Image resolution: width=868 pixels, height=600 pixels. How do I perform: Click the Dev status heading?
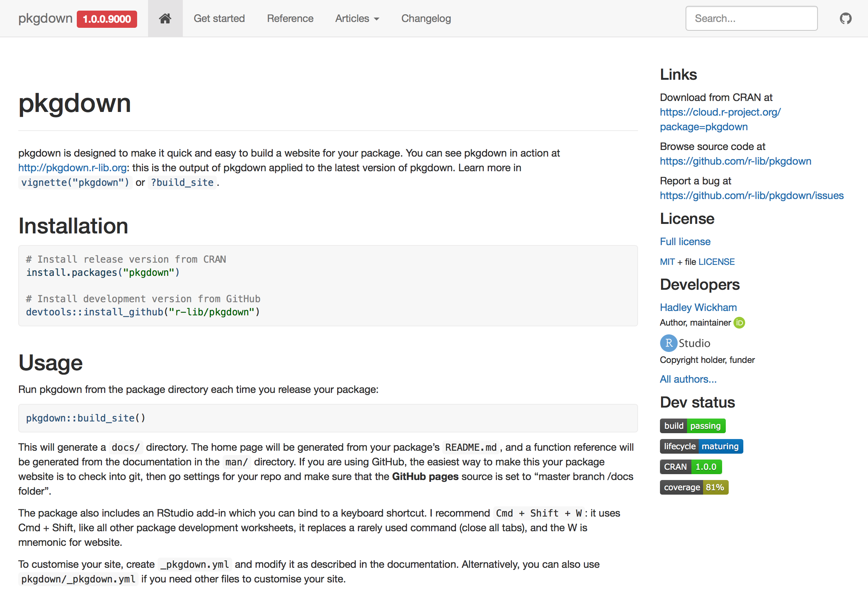697,402
